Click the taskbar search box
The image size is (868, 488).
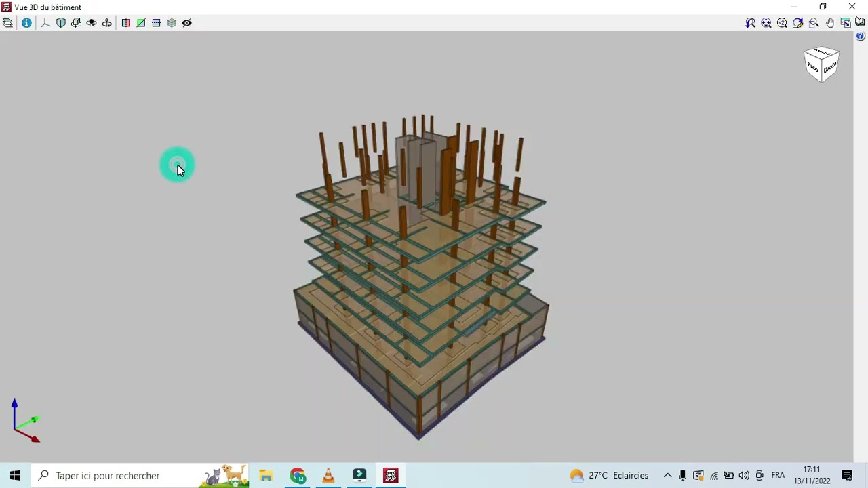[140, 475]
